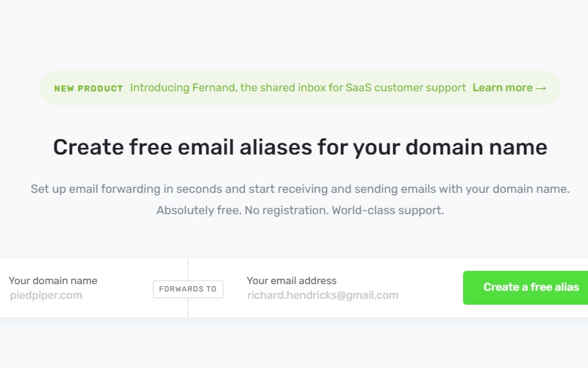Screen dimensions: 588x368
Task: Click the Introducing Fernand announcement text
Action: pos(298,88)
